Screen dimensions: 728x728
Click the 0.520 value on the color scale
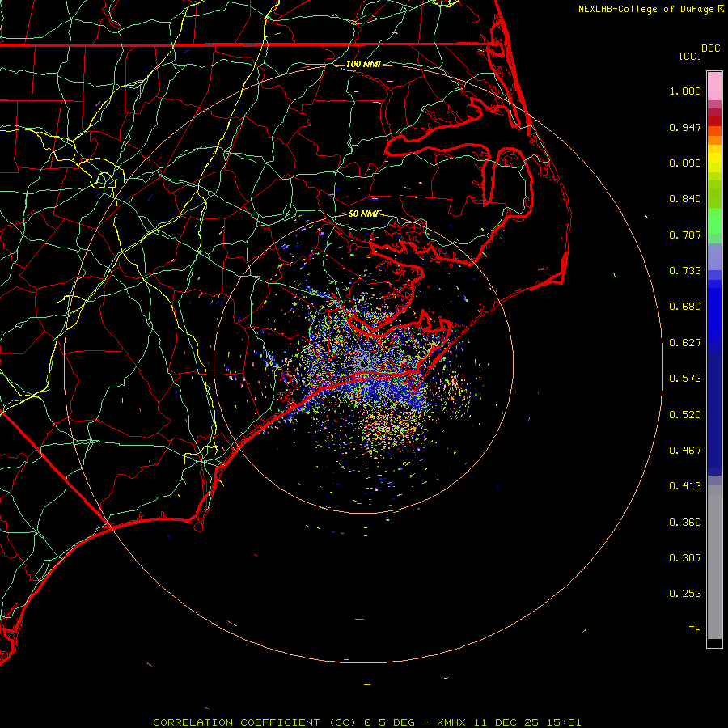point(685,415)
